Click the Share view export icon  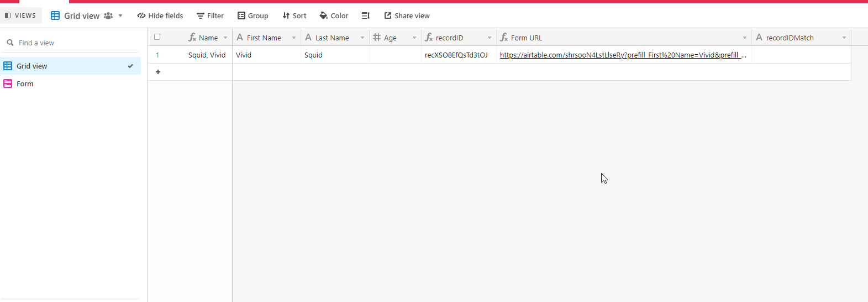click(x=388, y=15)
